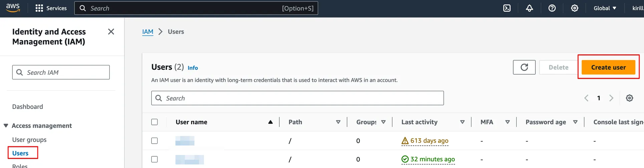The width and height of the screenshot is (644, 168).
Task: Open AWS CloudShell terminal icon
Action: (x=507, y=8)
